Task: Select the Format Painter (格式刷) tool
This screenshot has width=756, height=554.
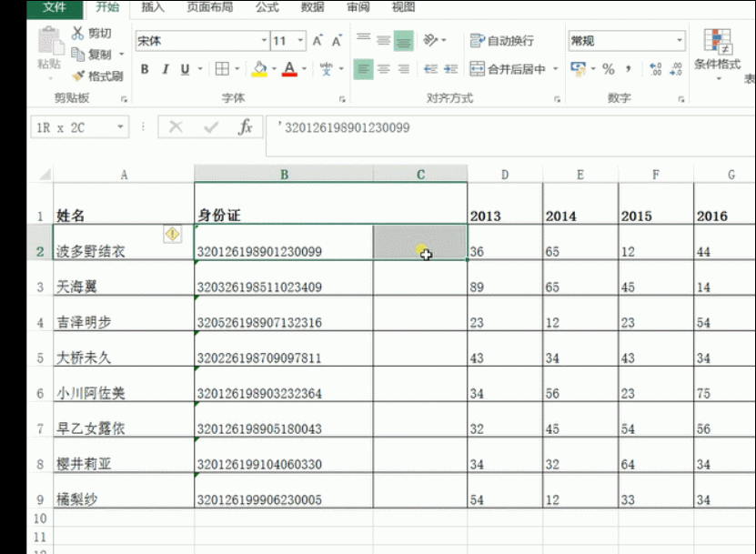Action: click(x=78, y=76)
